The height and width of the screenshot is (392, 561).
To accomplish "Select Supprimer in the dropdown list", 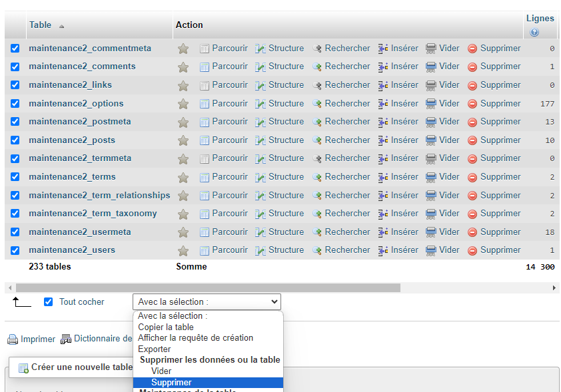I will tap(171, 383).
